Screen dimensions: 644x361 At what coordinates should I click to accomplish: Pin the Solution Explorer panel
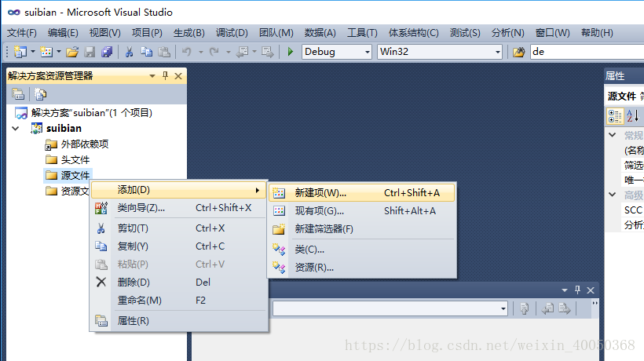tap(165, 75)
